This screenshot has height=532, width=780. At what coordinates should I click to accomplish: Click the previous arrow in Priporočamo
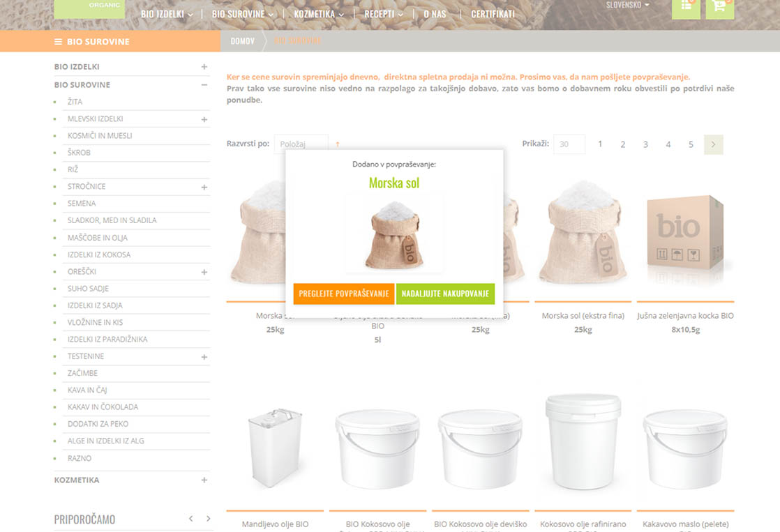click(190, 519)
